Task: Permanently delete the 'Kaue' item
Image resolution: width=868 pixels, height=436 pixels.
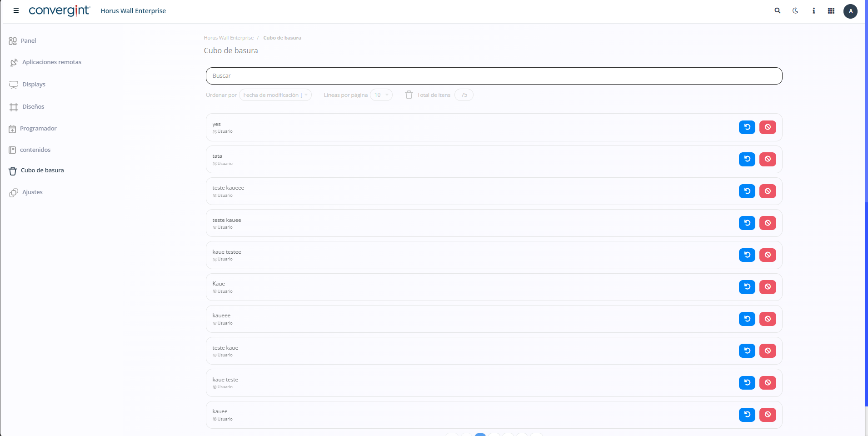Action: [768, 287]
